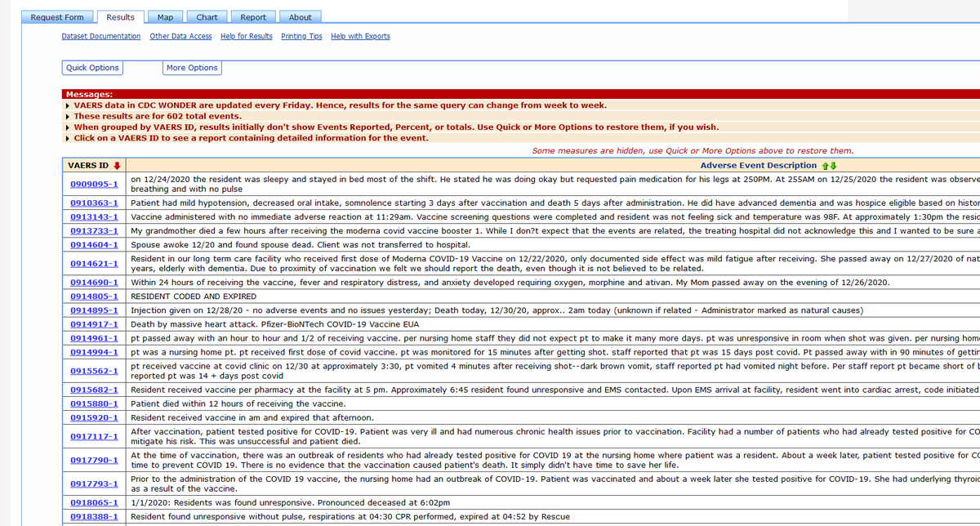Image resolution: width=980 pixels, height=526 pixels.
Task: Open VAERS report 0914621-1
Action: (x=94, y=264)
